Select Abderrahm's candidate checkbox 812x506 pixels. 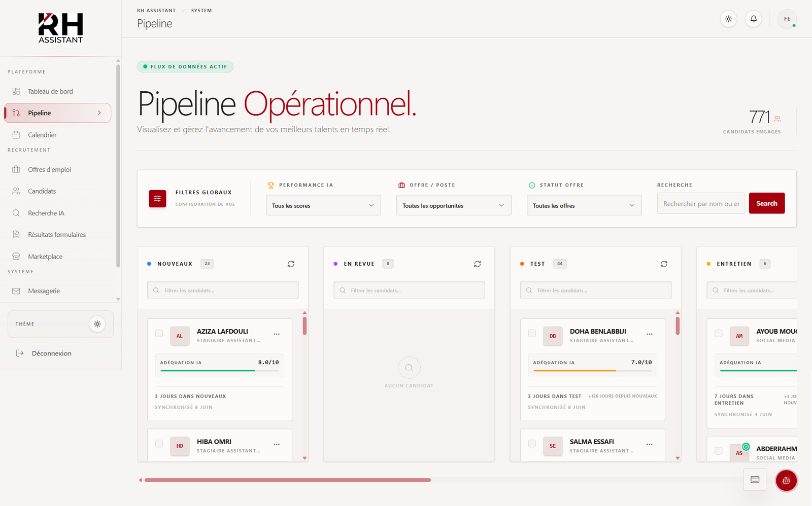coord(719,451)
